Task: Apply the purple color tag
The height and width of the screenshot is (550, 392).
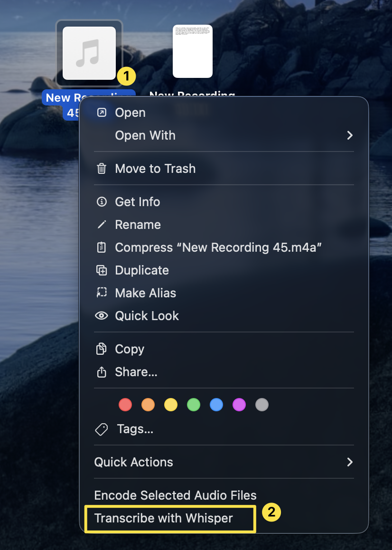Action: click(239, 405)
